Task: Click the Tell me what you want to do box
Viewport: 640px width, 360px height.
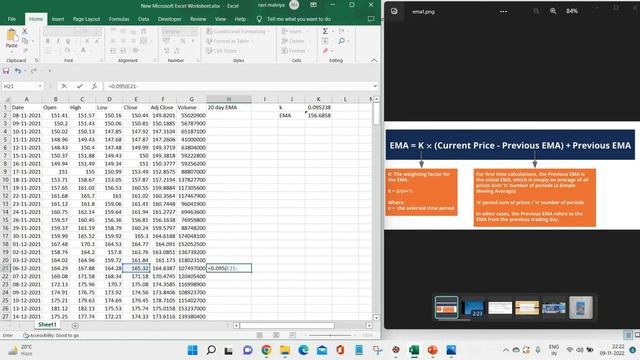Action: click(298, 19)
